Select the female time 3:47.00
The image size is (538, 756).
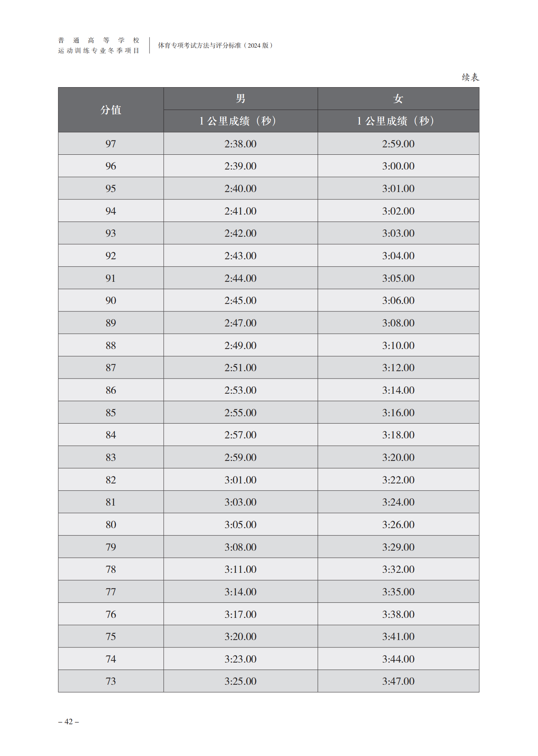[x=398, y=681]
